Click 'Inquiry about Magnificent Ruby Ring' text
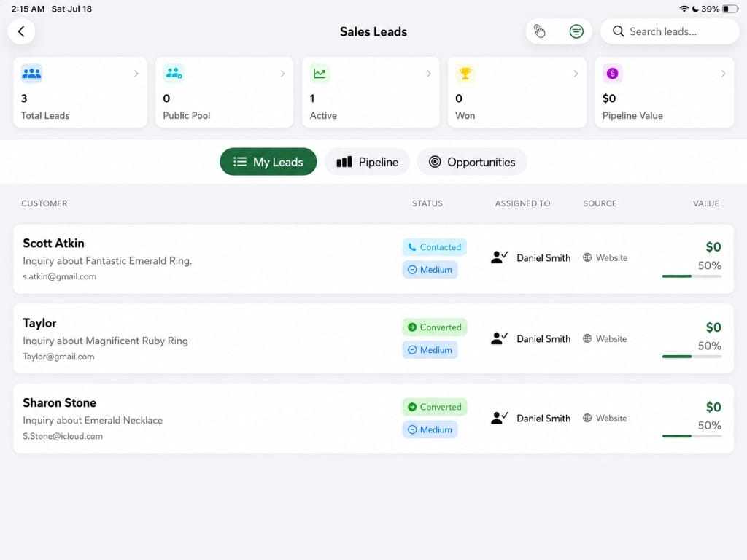This screenshot has width=747, height=560. click(x=105, y=341)
